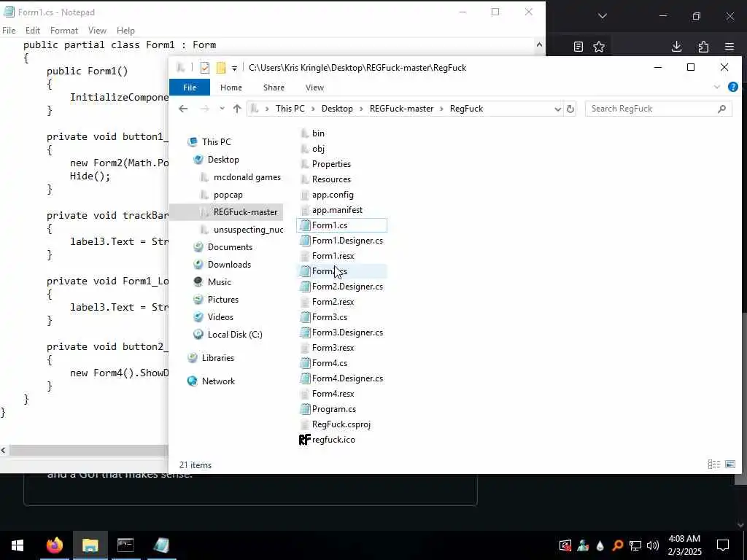747x560 pixels.
Task: Open Customize Quick Access Toolbar dropdown
Action: point(234,68)
